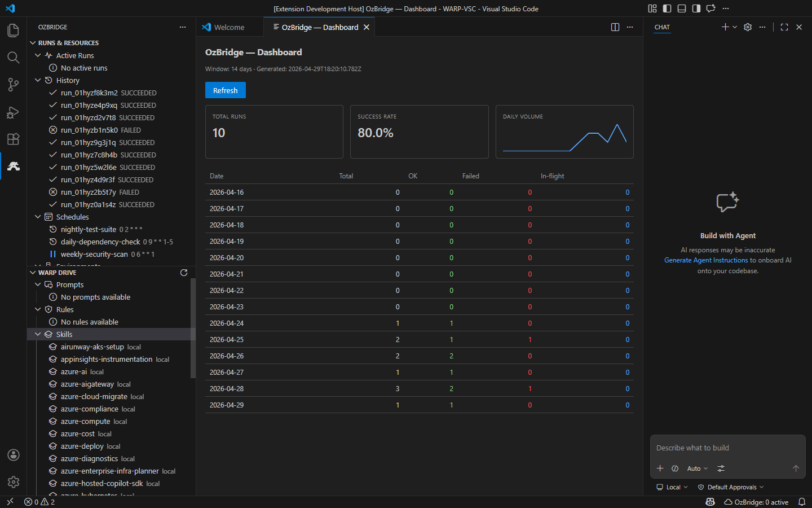This screenshot has width=812, height=508.
Task: Open the Accounts icon
Action: pyautogui.click(x=13, y=455)
